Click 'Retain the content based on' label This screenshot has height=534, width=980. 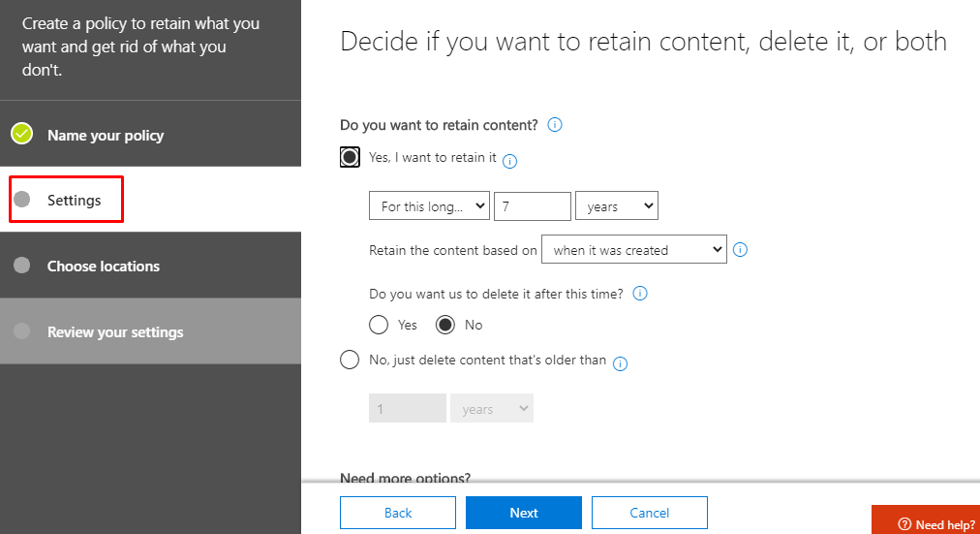tap(453, 250)
